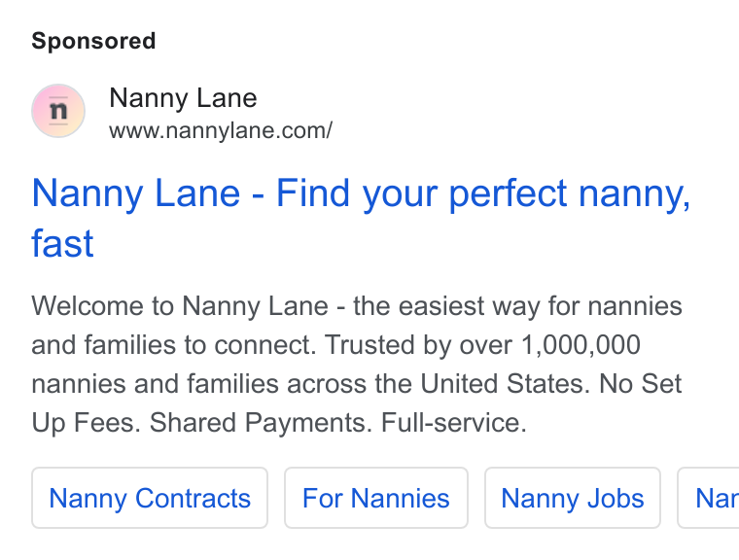Image resolution: width=739 pixels, height=560 pixels.
Task: Open the For Nannies sitelink
Action: 376,498
